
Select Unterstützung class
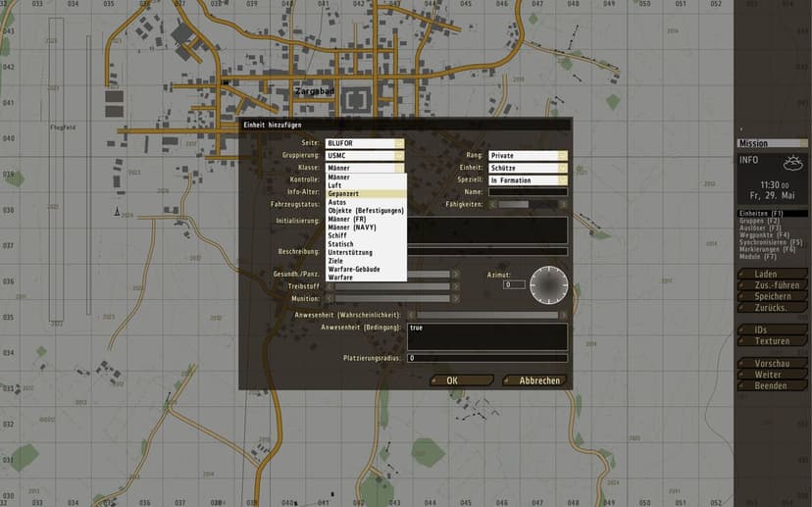coord(366,252)
